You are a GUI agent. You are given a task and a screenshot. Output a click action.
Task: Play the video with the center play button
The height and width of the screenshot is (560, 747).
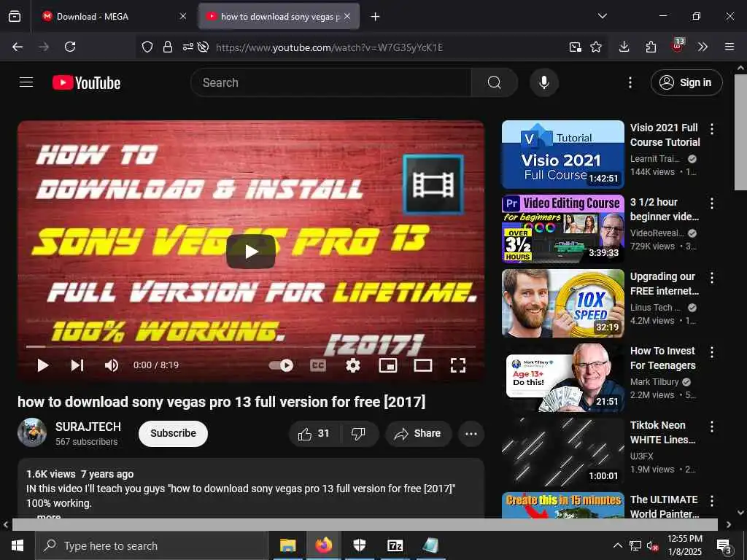(x=251, y=252)
